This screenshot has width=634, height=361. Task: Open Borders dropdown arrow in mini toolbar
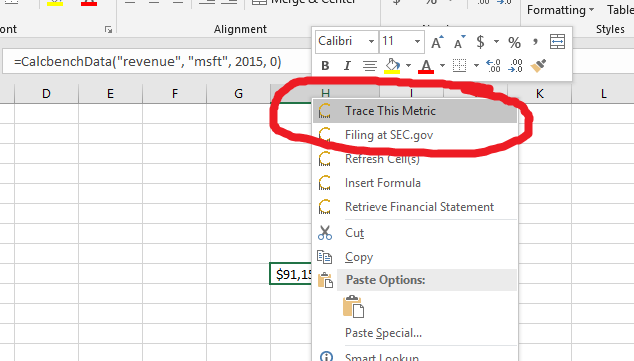[x=476, y=66]
